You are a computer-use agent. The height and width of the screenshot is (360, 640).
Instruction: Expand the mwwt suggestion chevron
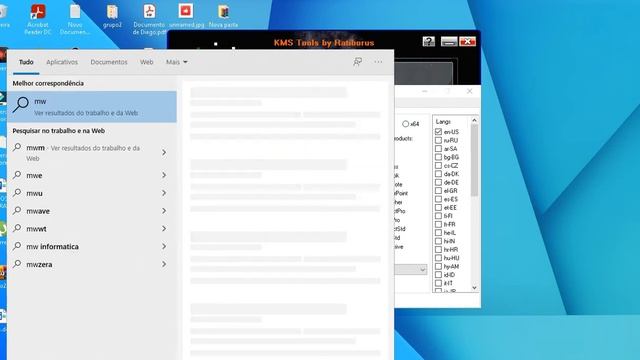tap(164, 229)
